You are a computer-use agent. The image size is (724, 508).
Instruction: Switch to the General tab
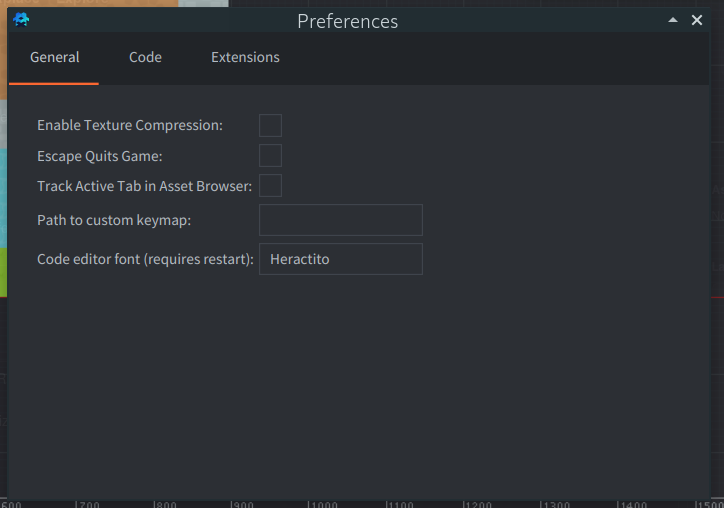pos(54,58)
